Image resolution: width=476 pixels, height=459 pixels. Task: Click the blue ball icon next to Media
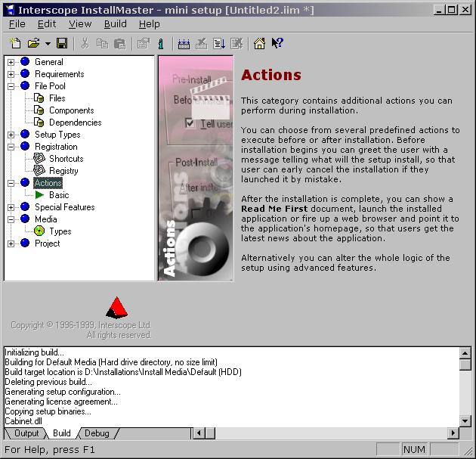[25, 219]
